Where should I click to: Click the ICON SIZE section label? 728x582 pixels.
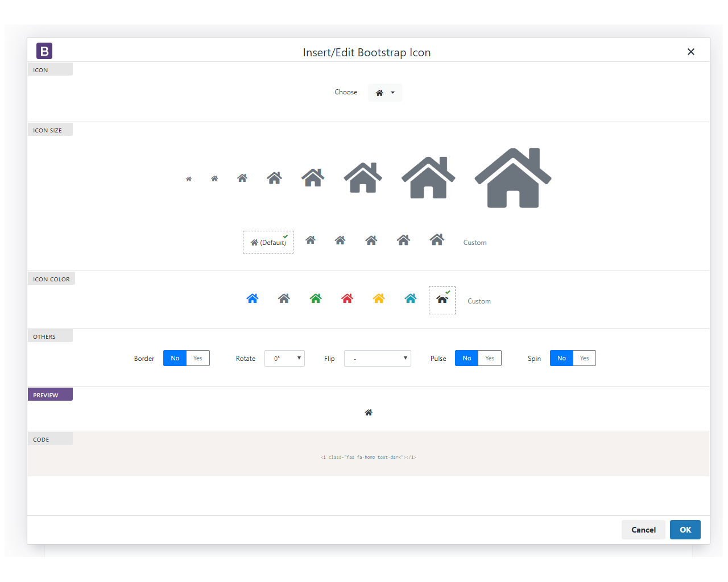[x=50, y=130]
